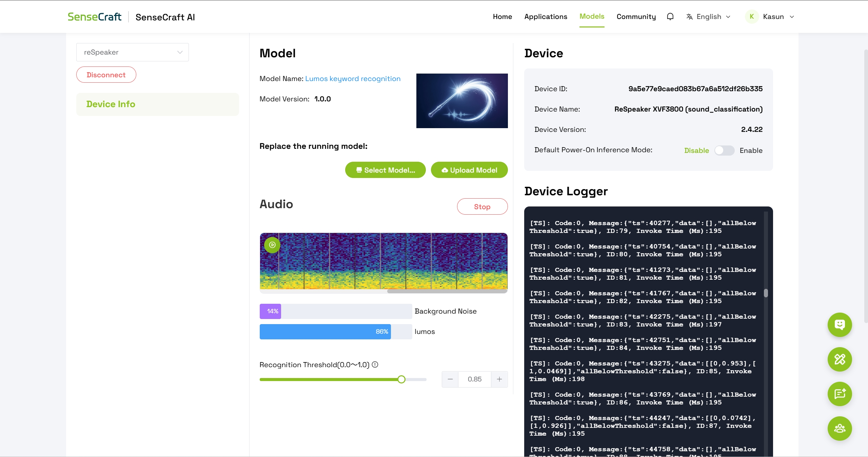The width and height of the screenshot is (868, 457).
Task: Click the SenseCraft AI title text
Action: coord(165,17)
